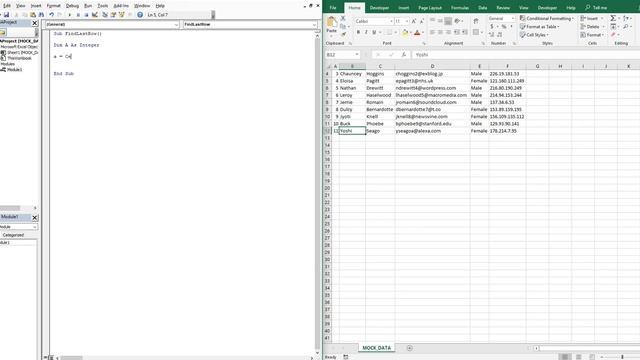Click the Delete cells button
The width and height of the screenshot is (640, 360).
(592, 27)
